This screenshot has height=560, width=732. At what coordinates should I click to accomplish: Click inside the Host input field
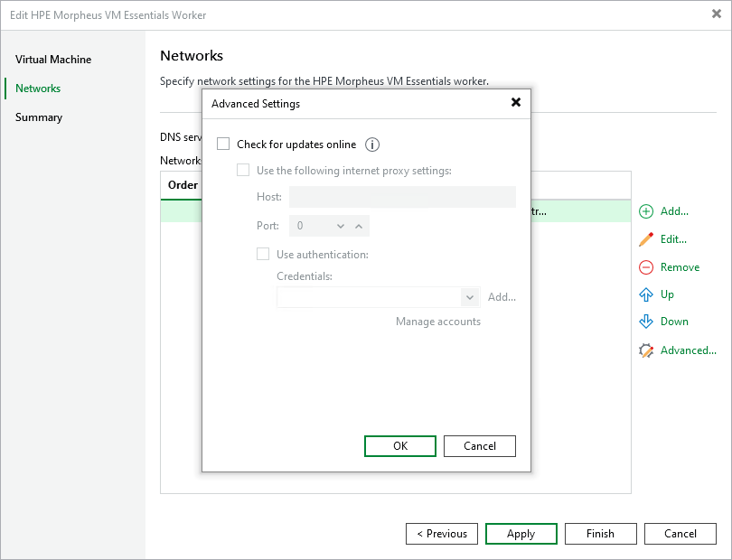(402, 197)
